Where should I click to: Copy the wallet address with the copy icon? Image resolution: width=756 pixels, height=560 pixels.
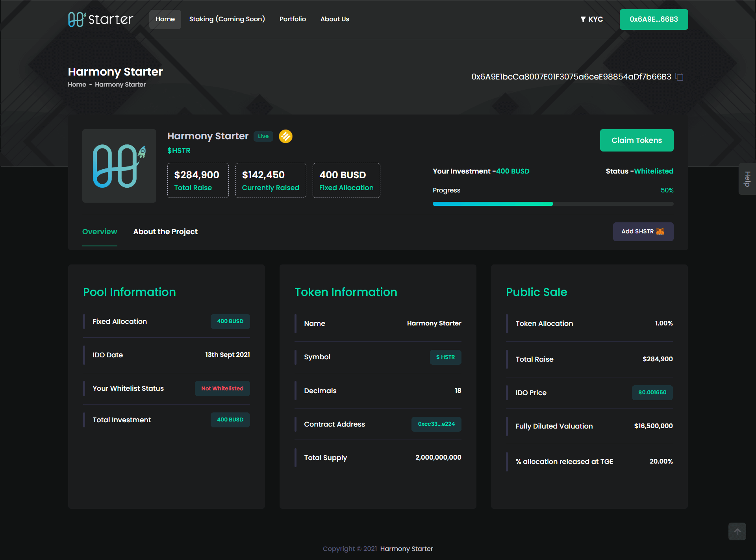[679, 77]
